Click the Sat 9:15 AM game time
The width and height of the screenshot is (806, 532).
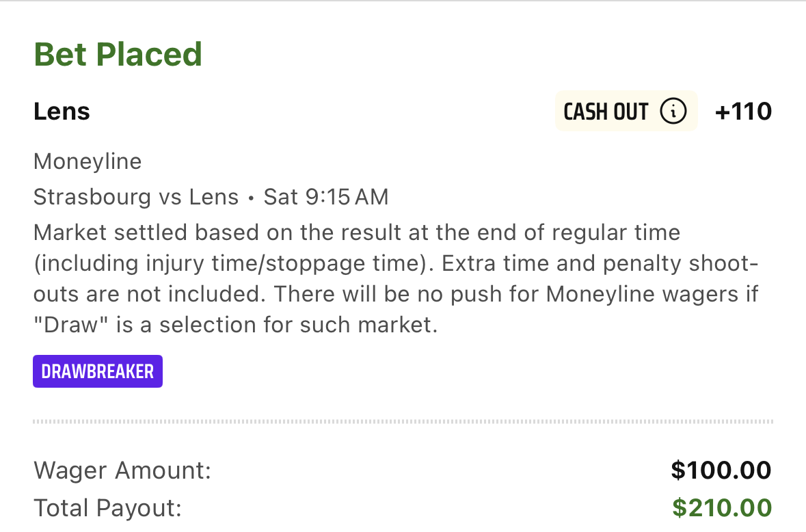(x=326, y=197)
